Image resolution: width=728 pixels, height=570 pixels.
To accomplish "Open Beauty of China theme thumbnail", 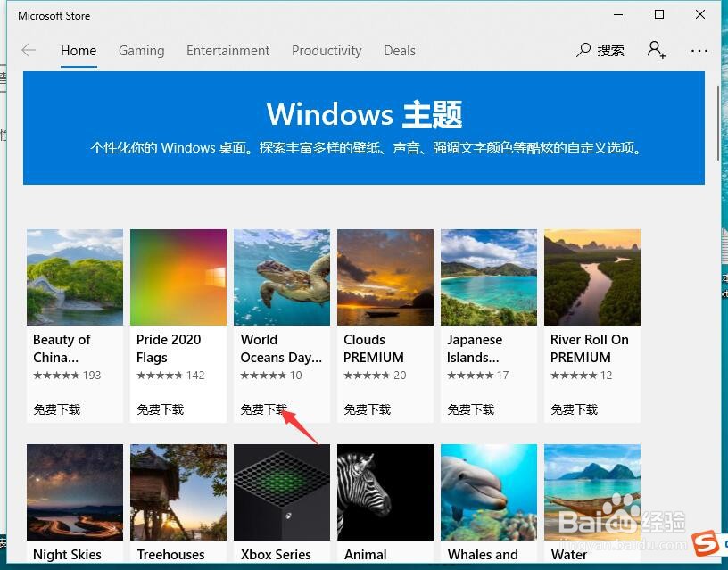I will coord(75,277).
